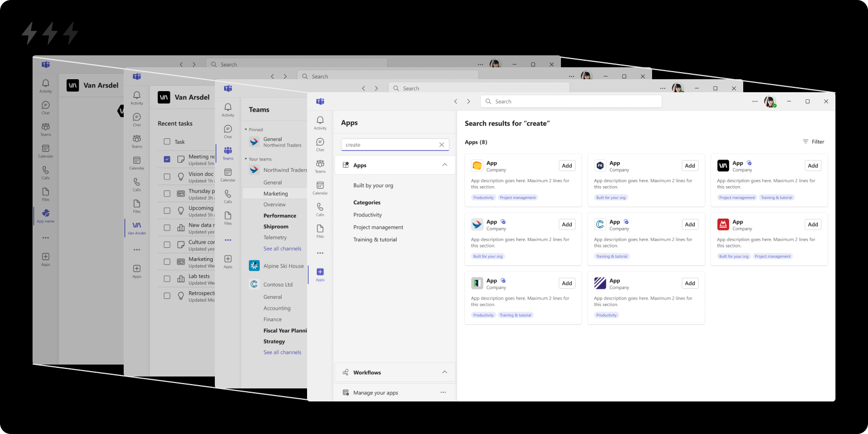The height and width of the screenshot is (434, 868).
Task: Open Manage your apps
Action: (375, 393)
